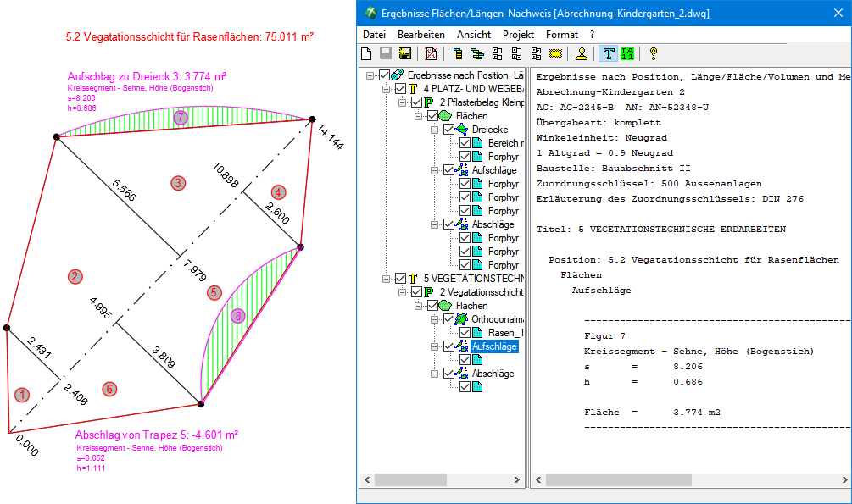This screenshot has width=852, height=504.
Task: Click the stamp icon in toolbar
Action: coord(582,54)
